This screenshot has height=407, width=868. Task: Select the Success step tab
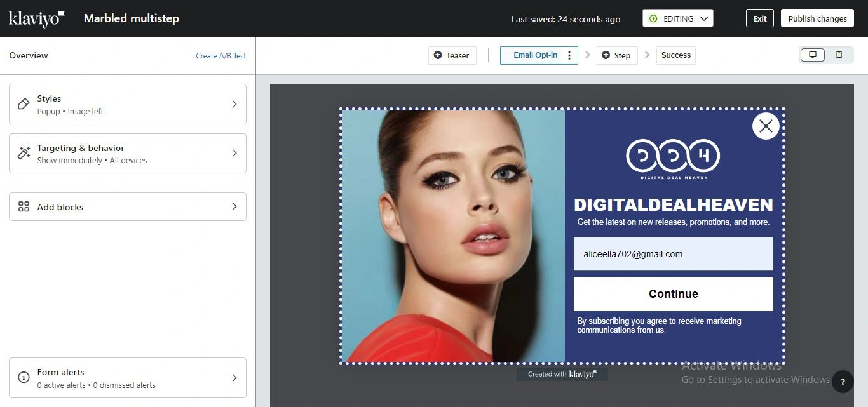[676, 55]
